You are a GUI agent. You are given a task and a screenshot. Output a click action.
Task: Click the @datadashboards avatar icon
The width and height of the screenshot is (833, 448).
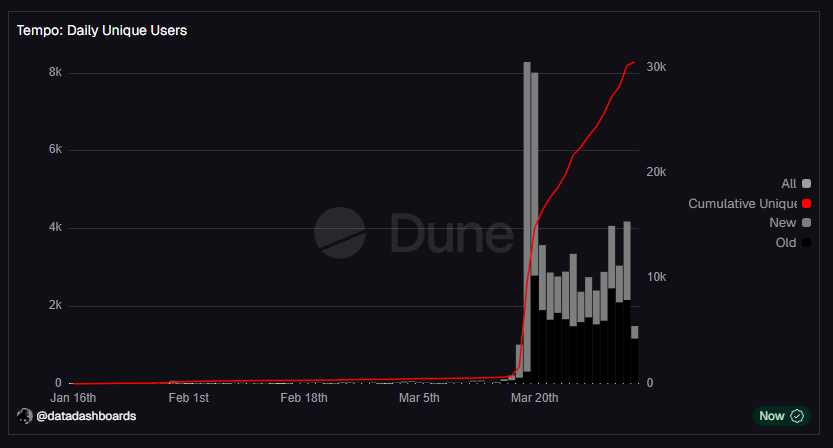coord(24,416)
